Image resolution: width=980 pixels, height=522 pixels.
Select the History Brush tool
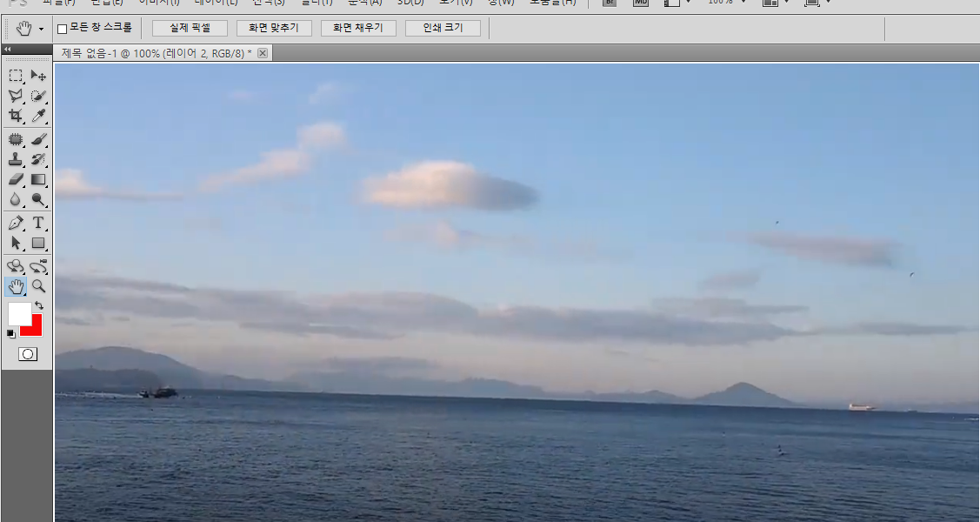point(39,159)
